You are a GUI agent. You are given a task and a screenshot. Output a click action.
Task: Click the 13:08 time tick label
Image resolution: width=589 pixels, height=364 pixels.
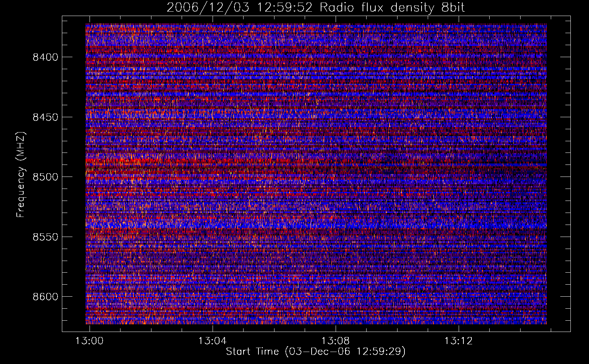point(335,341)
